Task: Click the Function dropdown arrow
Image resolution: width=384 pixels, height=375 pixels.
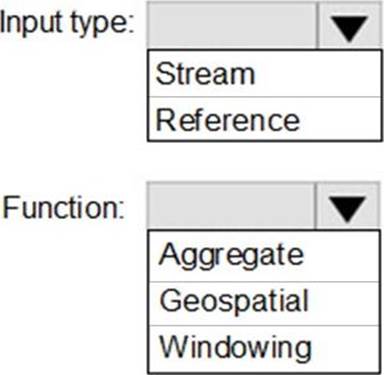Action: (x=347, y=207)
